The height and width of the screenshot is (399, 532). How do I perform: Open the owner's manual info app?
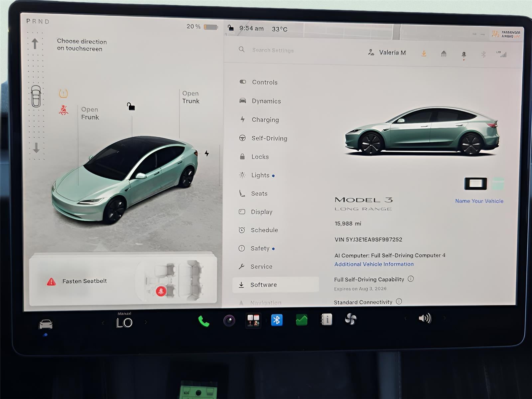(x=327, y=320)
